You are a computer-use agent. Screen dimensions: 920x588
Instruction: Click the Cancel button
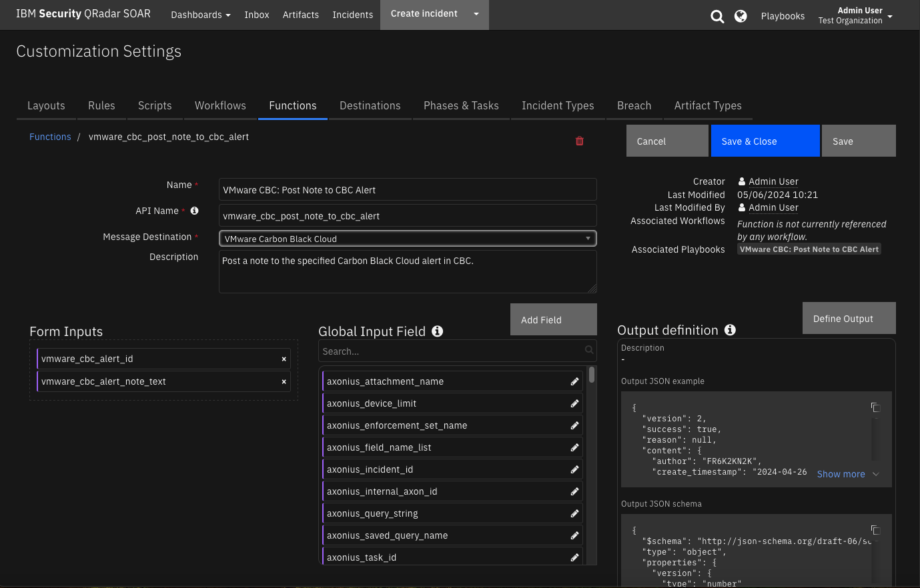click(667, 141)
